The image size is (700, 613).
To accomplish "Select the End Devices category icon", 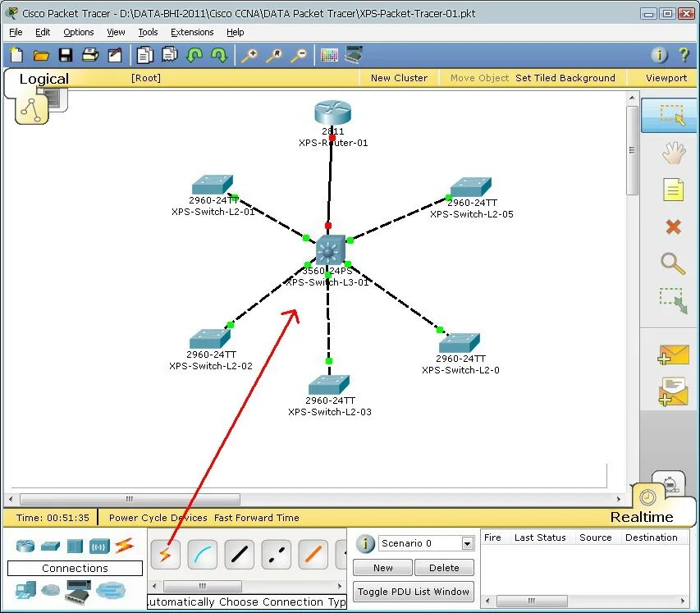I will click(x=25, y=591).
